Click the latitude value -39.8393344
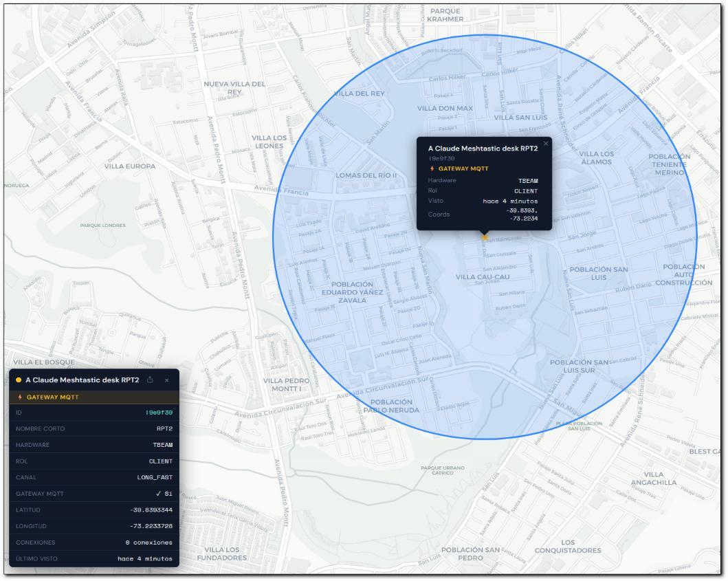Screen dimensions: 728x581 coord(151,510)
